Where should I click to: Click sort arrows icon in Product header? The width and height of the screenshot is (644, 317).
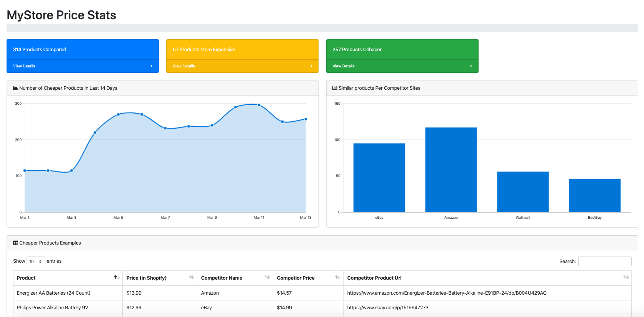click(x=117, y=277)
